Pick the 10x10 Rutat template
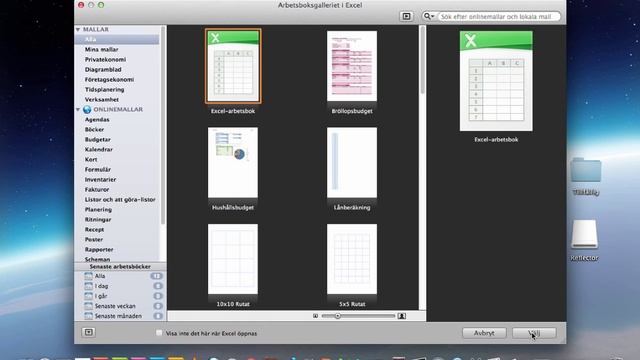The image size is (640, 360). tap(233, 259)
